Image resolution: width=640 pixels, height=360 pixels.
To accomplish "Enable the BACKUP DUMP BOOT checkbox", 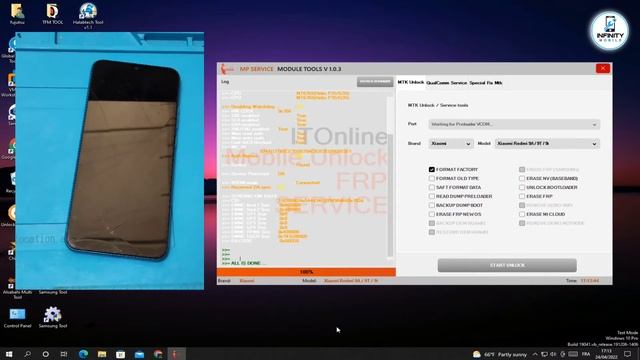I will [x=431, y=205].
